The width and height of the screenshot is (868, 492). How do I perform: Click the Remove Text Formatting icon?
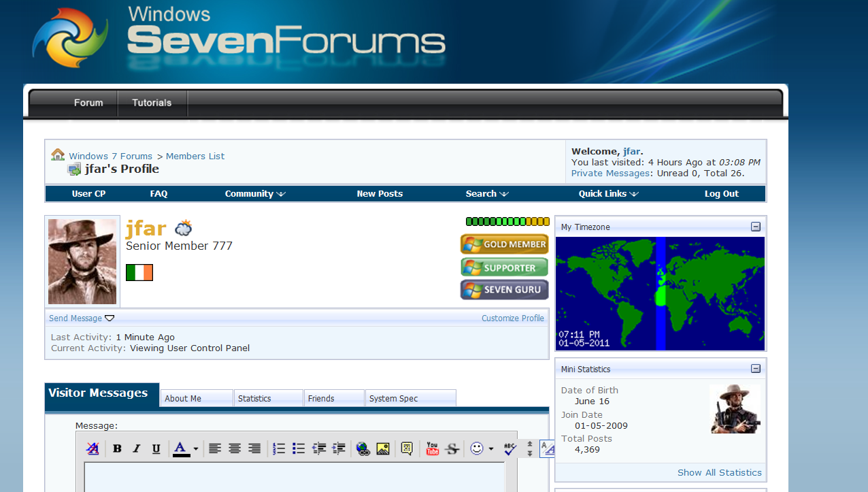click(x=93, y=448)
